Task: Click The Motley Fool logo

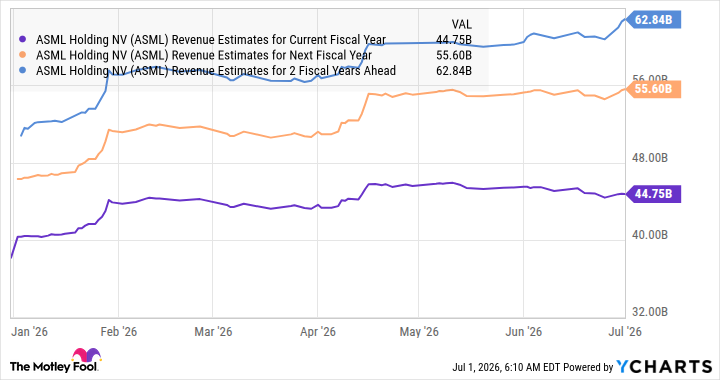Action: click(55, 361)
